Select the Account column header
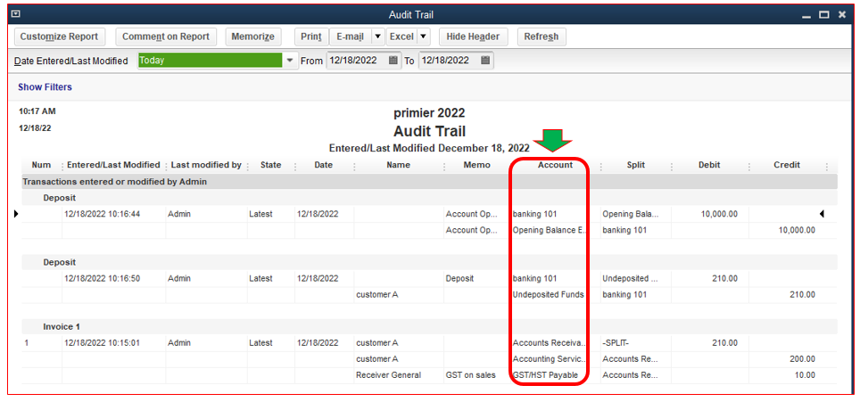This screenshot has width=868, height=402. pyautogui.click(x=555, y=165)
